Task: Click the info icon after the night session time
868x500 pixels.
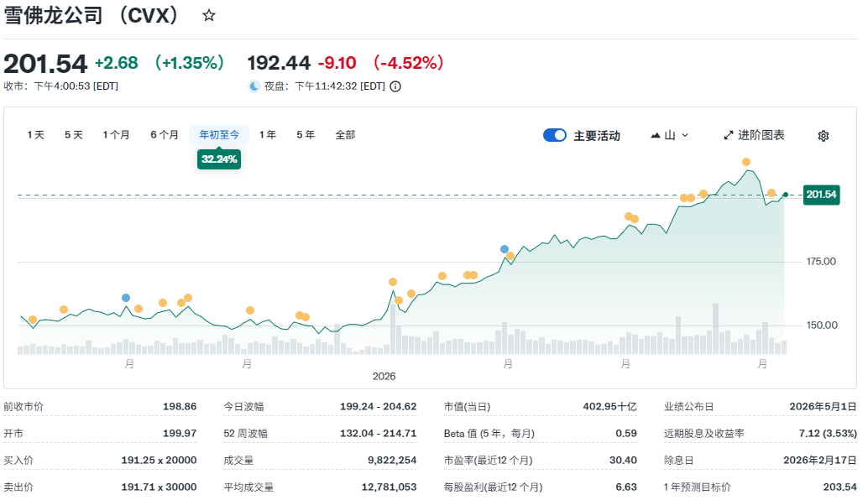Action: 395,86
